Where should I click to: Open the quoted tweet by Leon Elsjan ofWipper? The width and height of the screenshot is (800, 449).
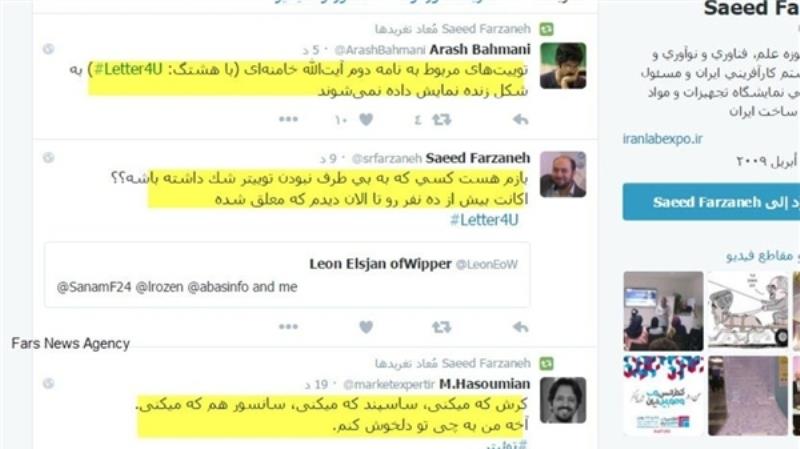[x=287, y=275]
